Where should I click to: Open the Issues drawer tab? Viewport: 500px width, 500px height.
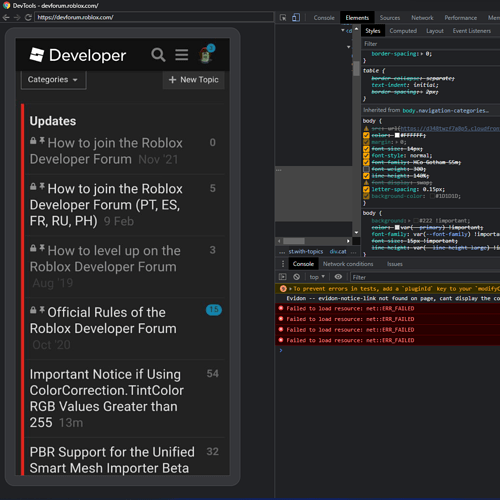[395, 264]
